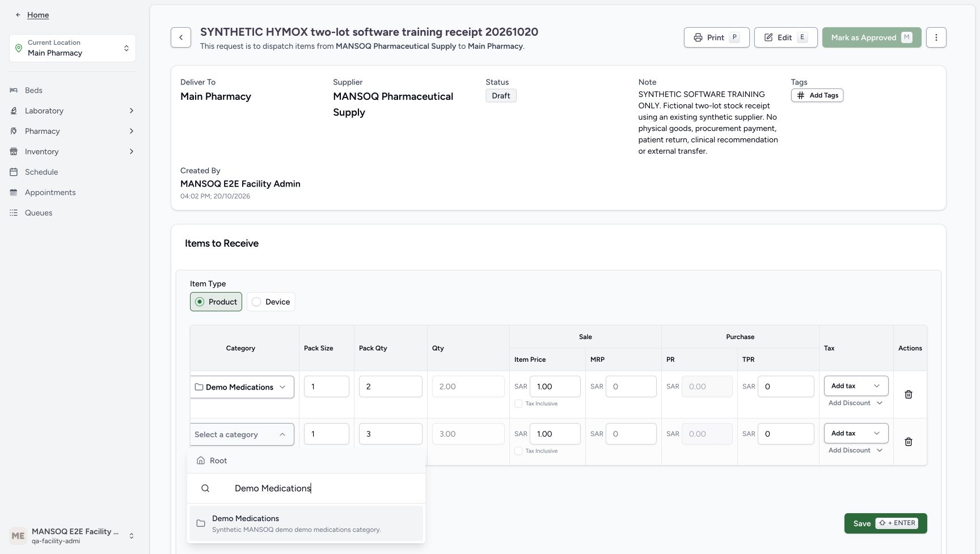Follow the Home link at top left
Image resolution: width=980 pixels, height=554 pixels.
[x=38, y=15]
